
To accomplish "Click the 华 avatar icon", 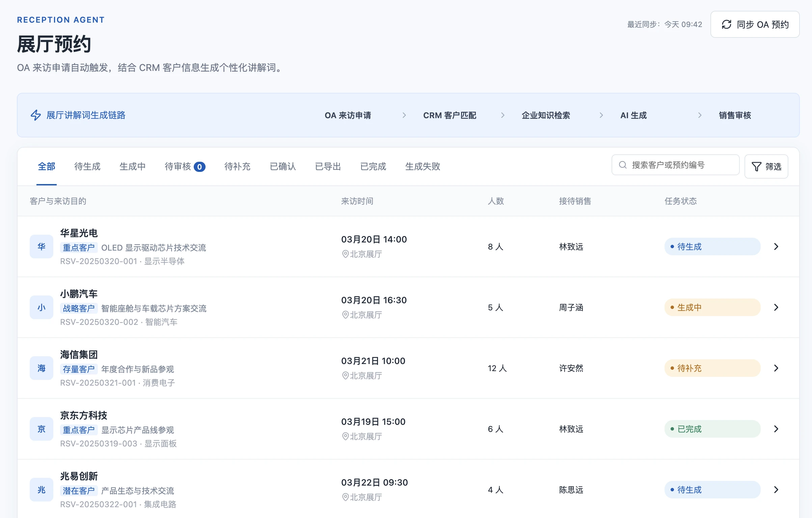I will coord(42,247).
